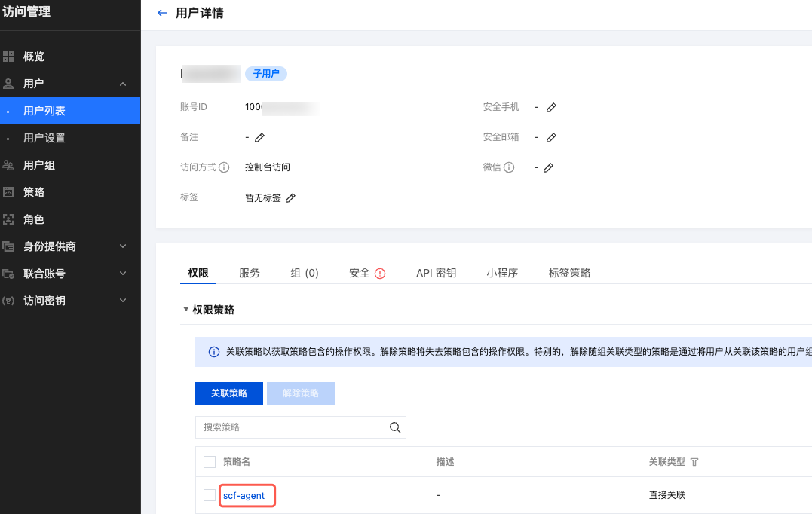
Task: Edit the 备注 field with pencil icon
Action: pyautogui.click(x=259, y=137)
